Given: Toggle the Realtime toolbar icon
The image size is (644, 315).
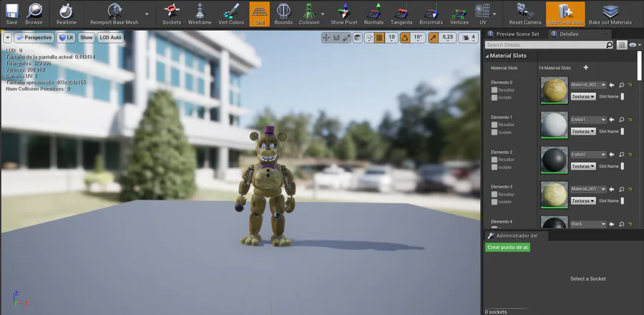Looking at the screenshot, I should (67, 14).
